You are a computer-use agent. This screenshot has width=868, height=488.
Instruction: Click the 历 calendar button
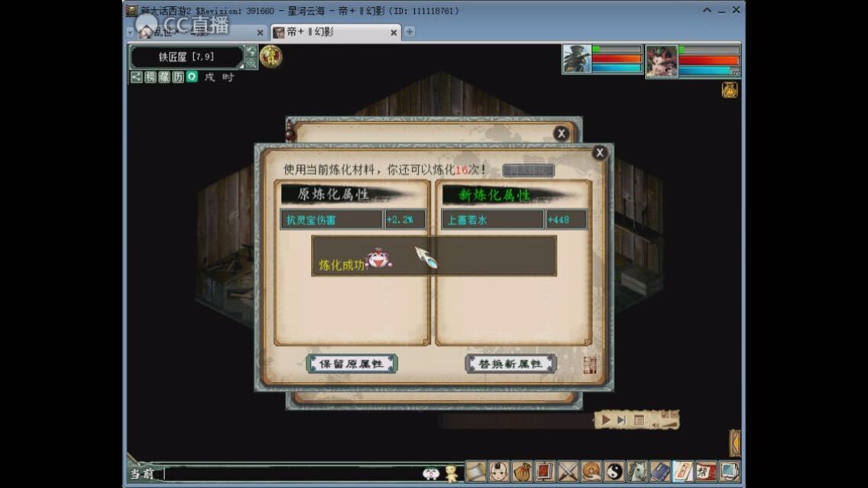pyautogui.click(x=178, y=77)
